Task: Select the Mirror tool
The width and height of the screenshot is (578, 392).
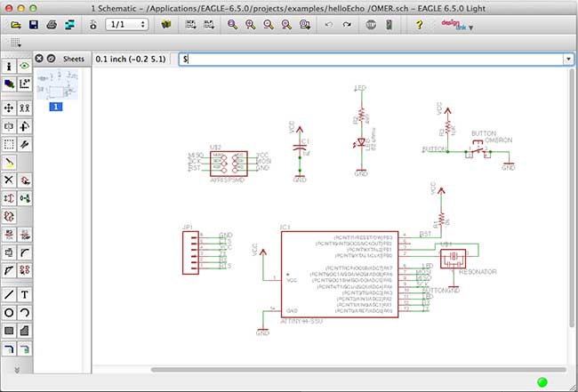Action: pos(9,126)
